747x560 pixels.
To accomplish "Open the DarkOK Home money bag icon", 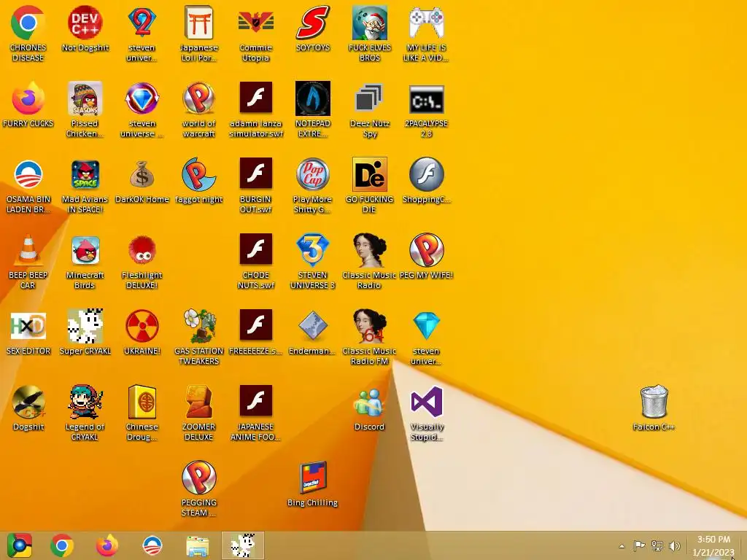I will [142, 174].
